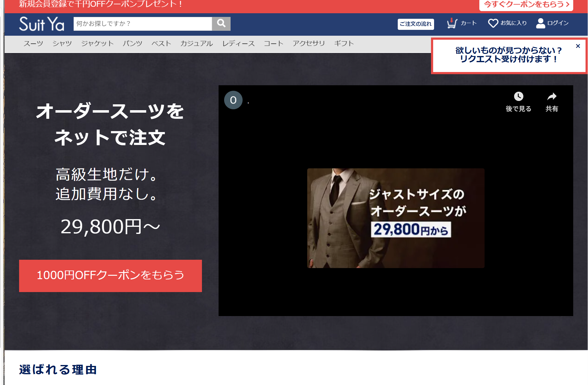Click 今すぐクーポンをもらう link
This screenshot has height=385, width=588.
click(x=526, y=5)
